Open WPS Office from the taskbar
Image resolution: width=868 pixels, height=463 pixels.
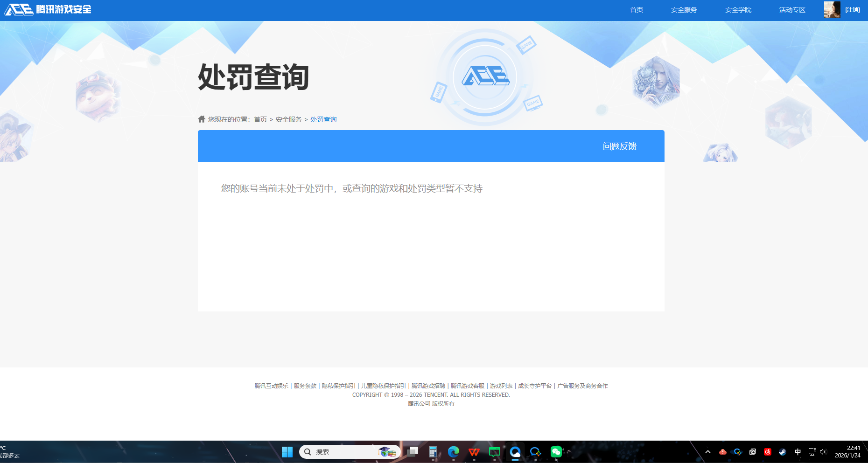coord(474,452)
